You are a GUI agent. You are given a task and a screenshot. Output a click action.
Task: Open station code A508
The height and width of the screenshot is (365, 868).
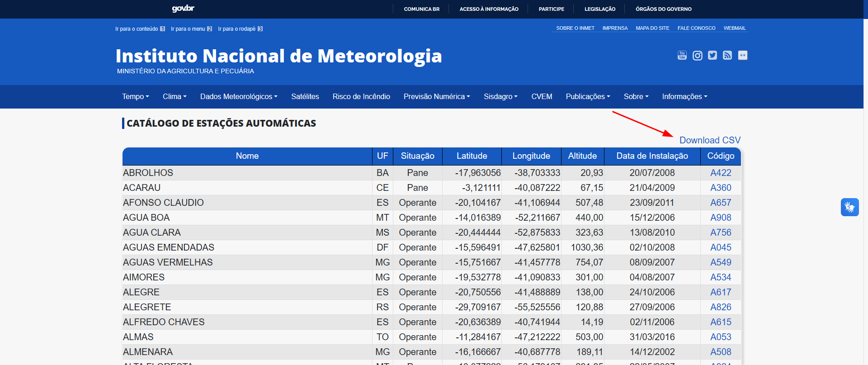(x=721, y=352)
